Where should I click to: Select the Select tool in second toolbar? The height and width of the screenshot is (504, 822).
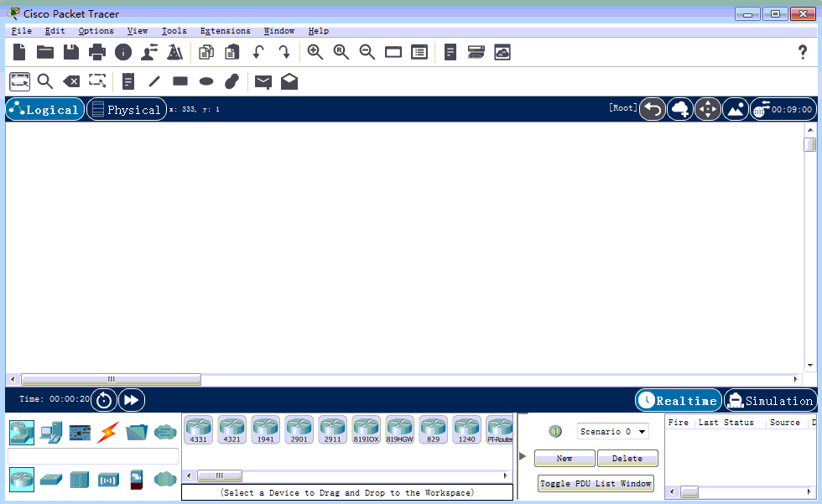pos(20,81)
